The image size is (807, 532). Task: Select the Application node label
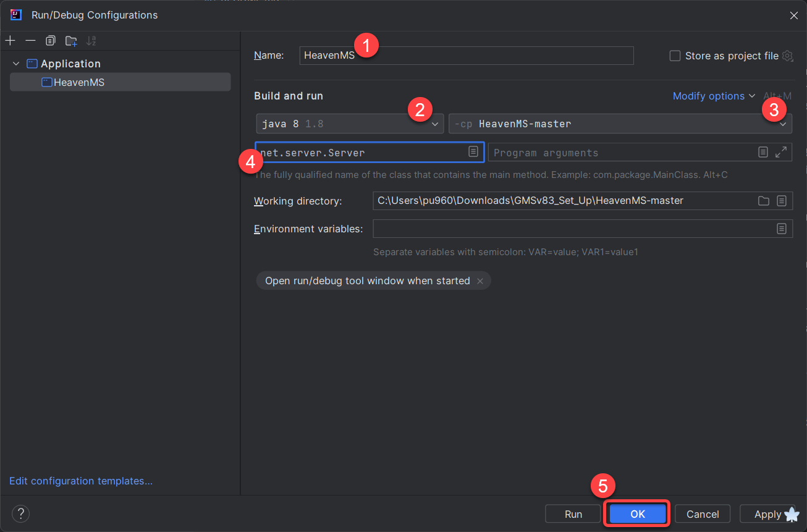pyautogui.click(x=70, y=64)
